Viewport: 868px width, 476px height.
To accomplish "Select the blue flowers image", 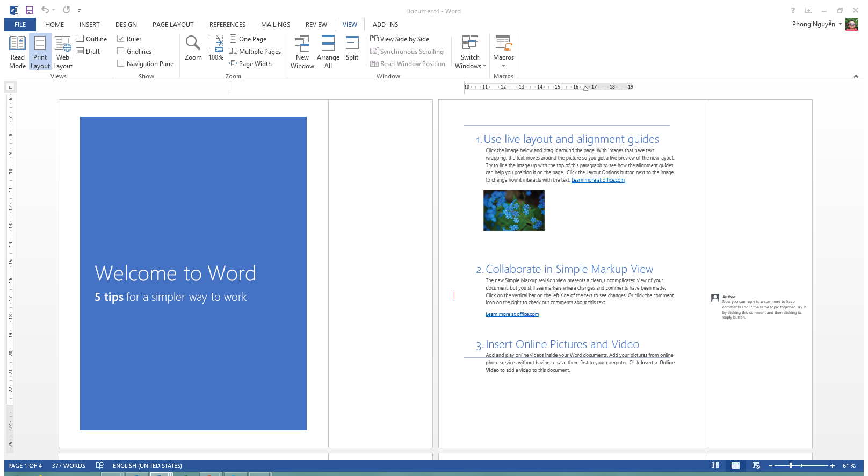I will tap(513, 211).
